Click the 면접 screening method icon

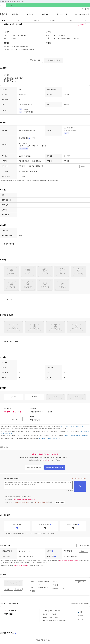click(x=34, y=397)
